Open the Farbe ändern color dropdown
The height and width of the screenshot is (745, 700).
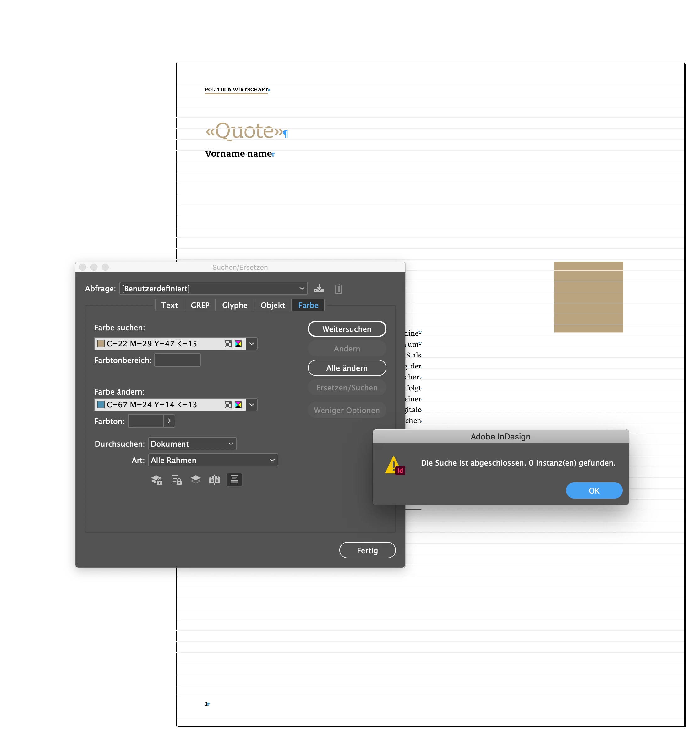click(252, 405)
